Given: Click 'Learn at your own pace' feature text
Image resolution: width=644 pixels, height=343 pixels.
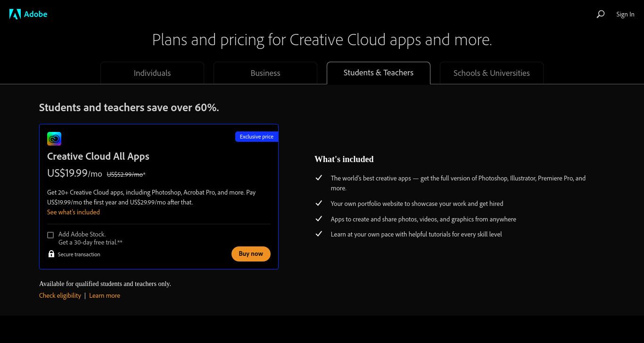Looking at the screenshot, I should pos(416,234).
